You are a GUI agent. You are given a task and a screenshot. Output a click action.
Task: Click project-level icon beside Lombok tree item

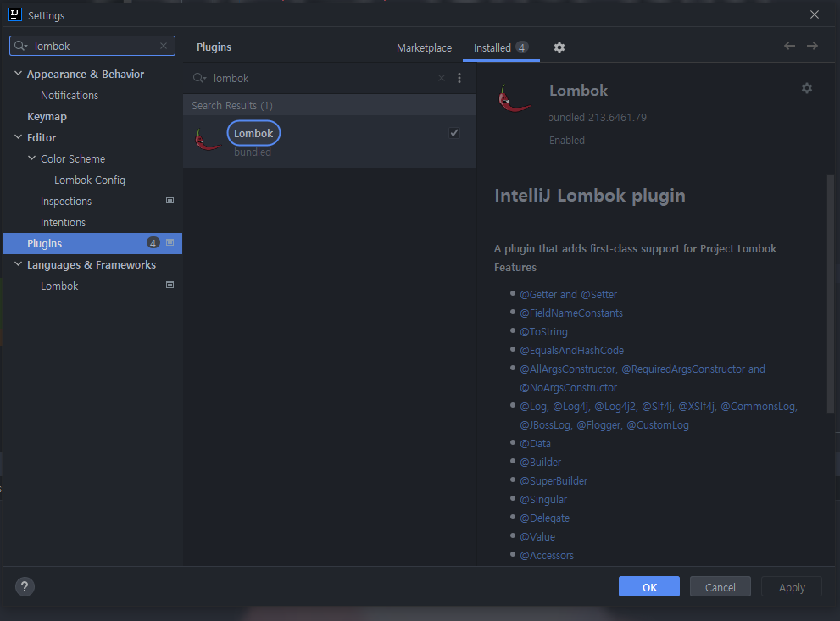coord(170,285)
